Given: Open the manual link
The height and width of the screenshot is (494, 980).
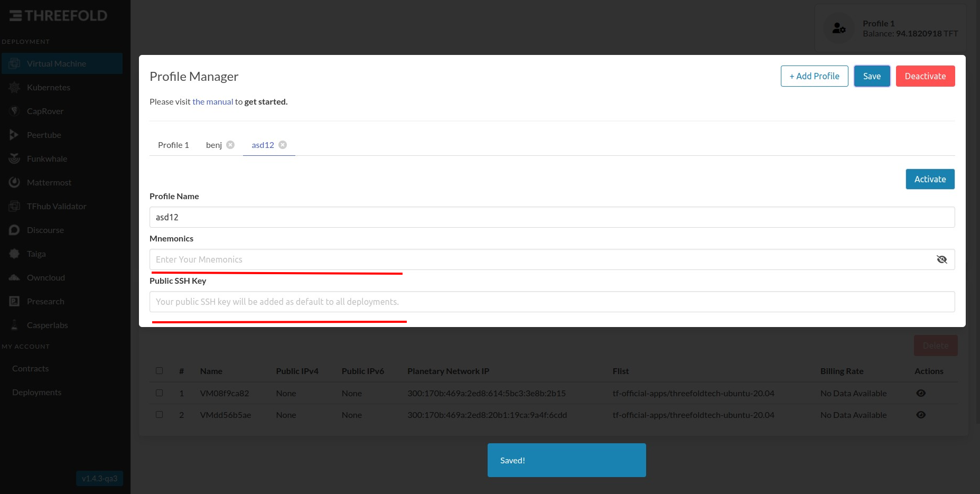Looking at the screenshot, I should 212,101.
